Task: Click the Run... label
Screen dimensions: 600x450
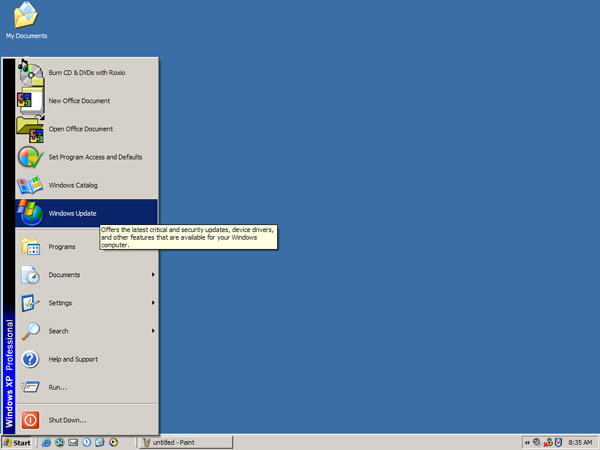Action: 57,387
